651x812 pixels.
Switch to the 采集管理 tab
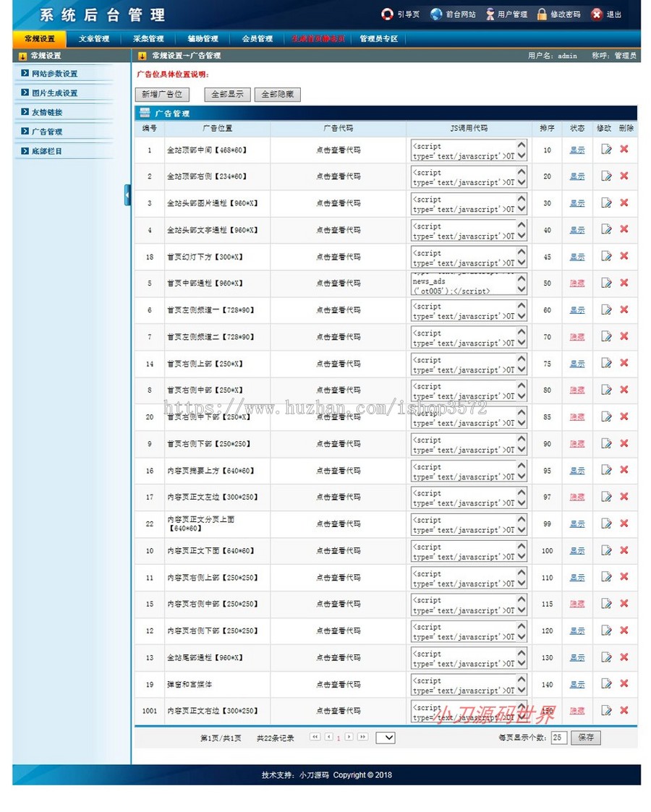(148, 39)
